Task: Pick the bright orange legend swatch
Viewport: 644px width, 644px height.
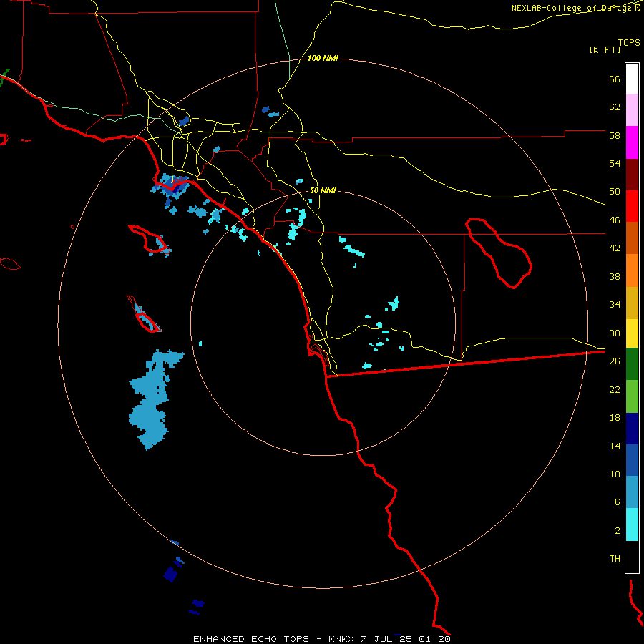Action: coord(632,270)
